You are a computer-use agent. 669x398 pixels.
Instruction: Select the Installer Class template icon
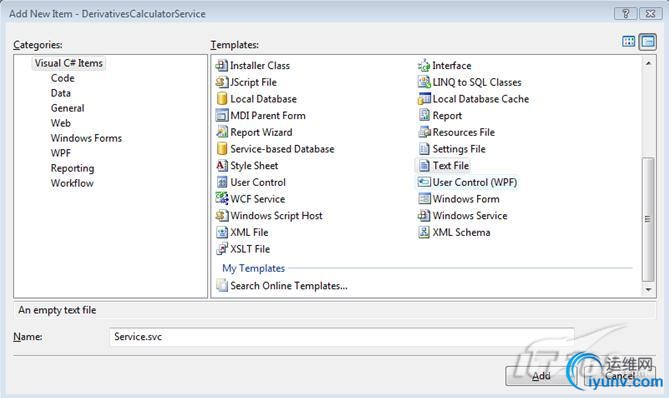click(x=221, y=65)
